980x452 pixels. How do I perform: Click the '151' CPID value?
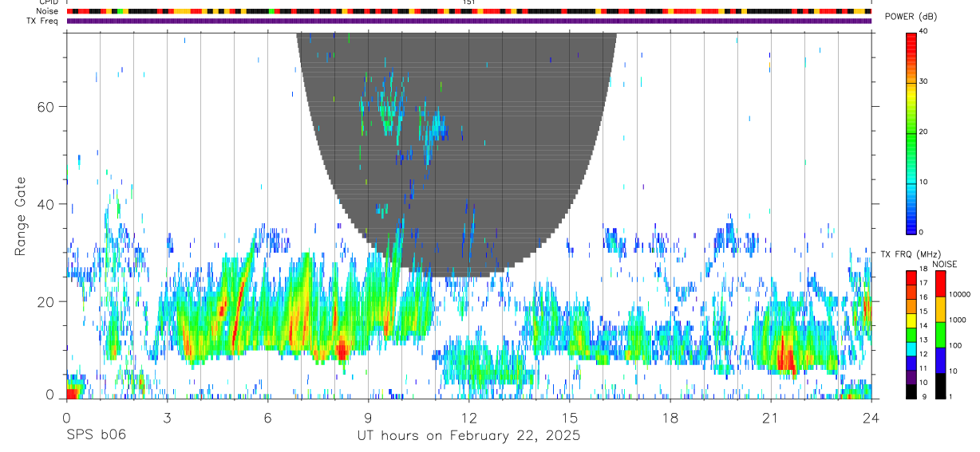click(469, 2)
